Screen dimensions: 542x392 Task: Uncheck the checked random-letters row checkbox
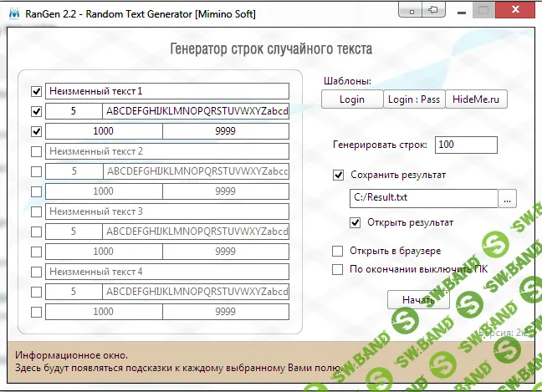pyautogui.click(x=36, y=111)
